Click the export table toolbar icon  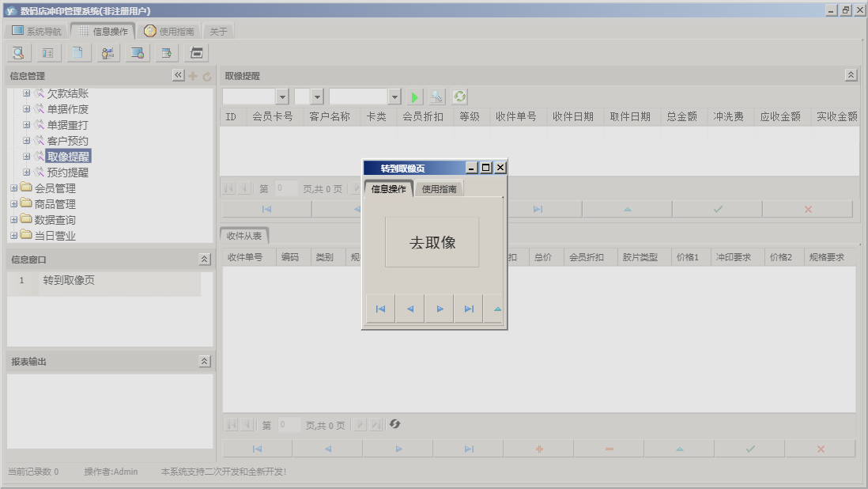click(167, 53)
